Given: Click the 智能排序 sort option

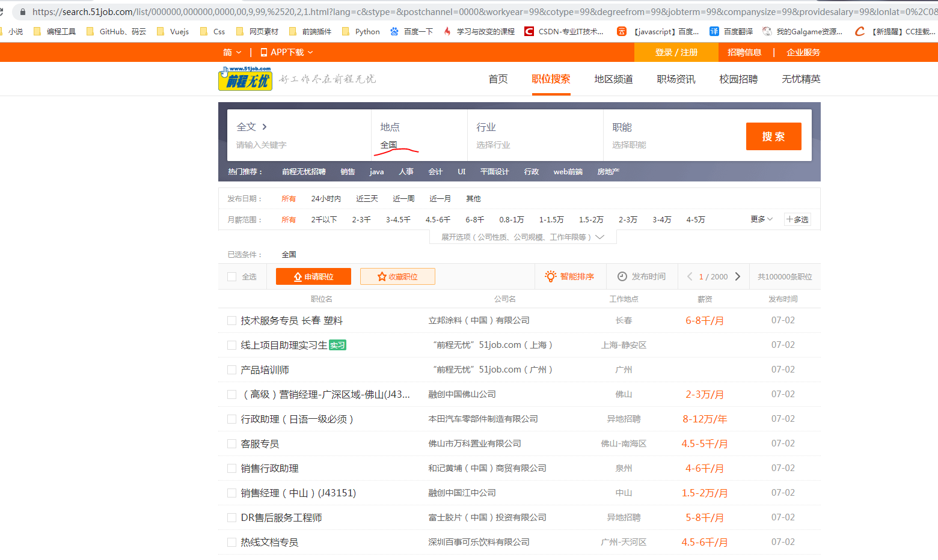Looking at the screenshot, I should [x=569, y=276].
